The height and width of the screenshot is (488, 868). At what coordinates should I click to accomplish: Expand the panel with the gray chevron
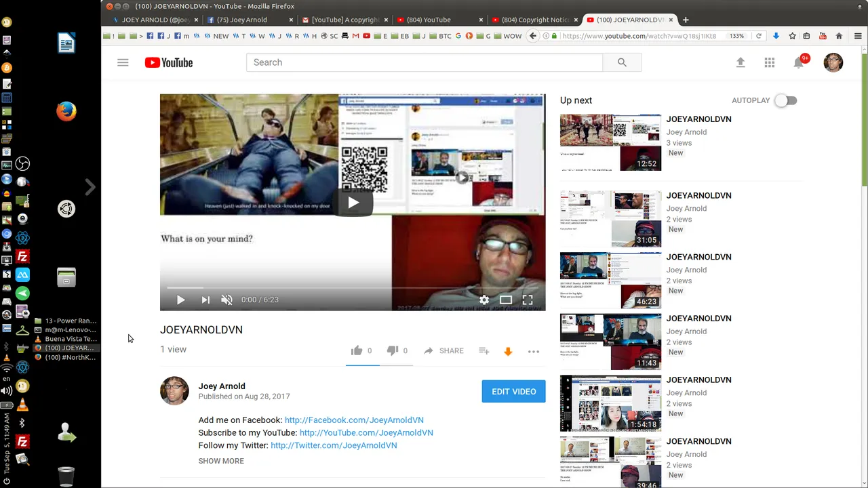click(90, 187)
